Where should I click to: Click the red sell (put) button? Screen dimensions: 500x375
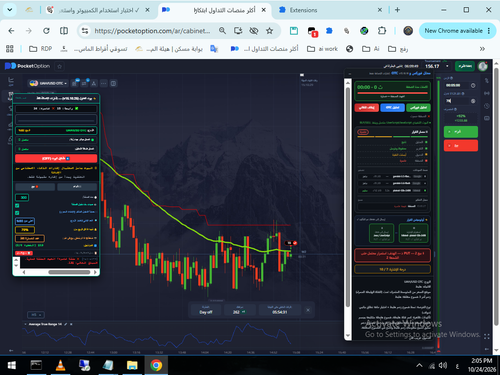[x=461, y=146]
